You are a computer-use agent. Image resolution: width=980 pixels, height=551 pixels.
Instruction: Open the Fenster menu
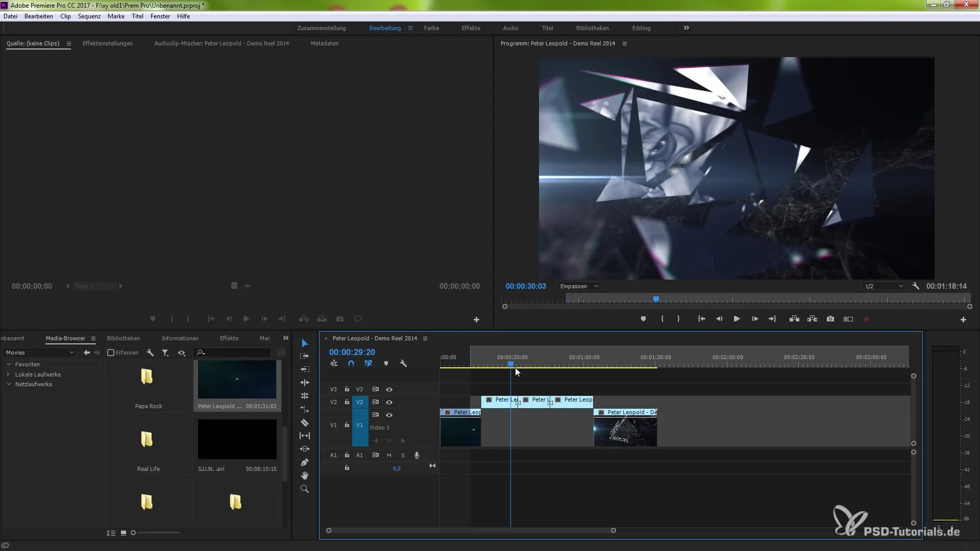(160, 16)
